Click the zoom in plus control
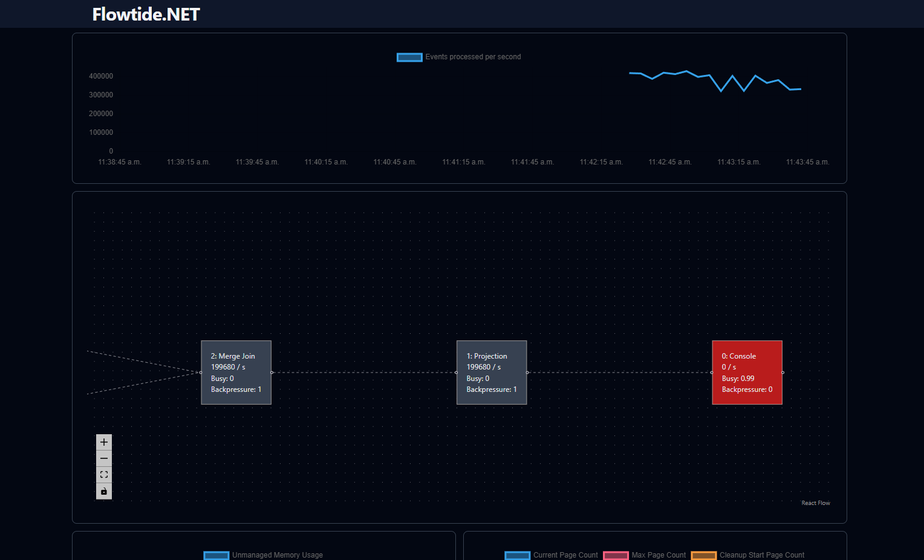Viewport: 924px width, 560px height. click(104, 442)
